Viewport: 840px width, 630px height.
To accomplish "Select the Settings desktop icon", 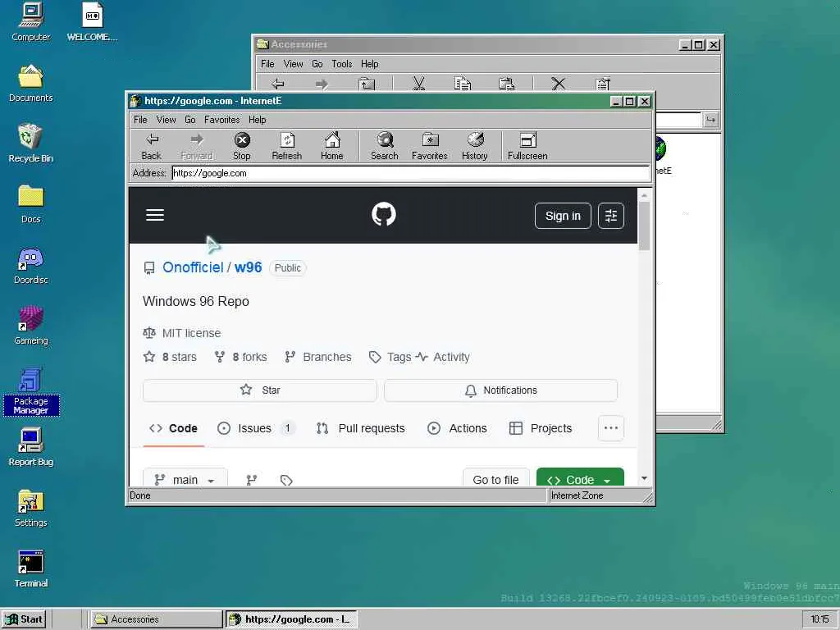I will pos(30,509).
